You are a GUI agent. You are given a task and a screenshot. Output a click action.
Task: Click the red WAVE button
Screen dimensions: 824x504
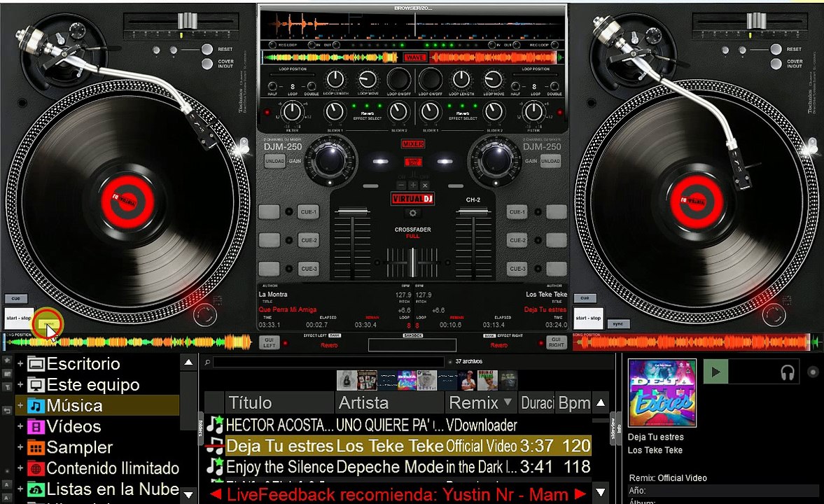tap(414, 57)
